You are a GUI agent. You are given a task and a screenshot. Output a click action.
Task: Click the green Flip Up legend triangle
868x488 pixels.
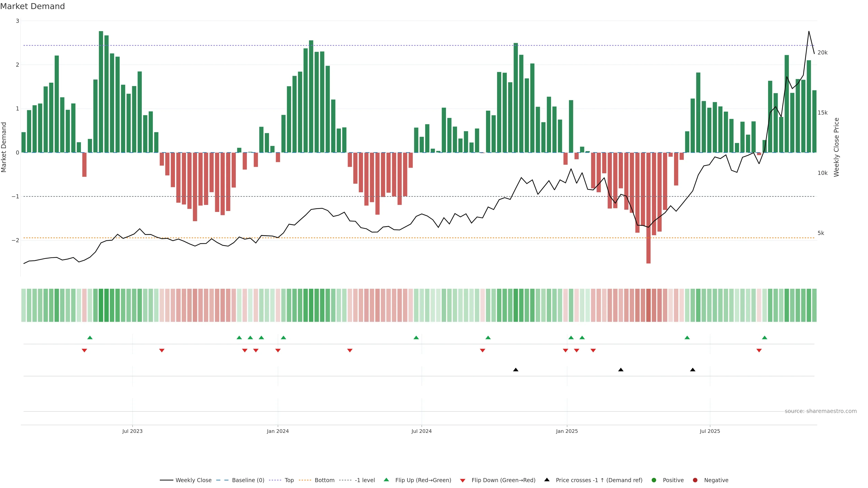[x=387, y=480]
